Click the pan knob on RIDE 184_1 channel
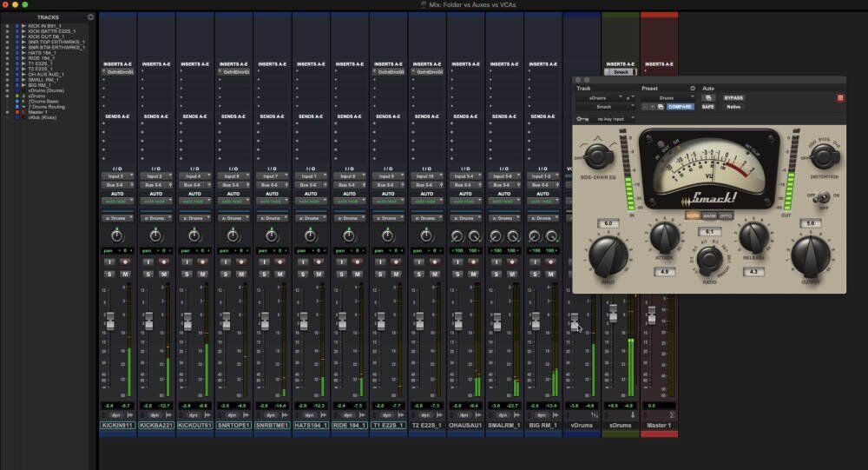 coord(349,236)
